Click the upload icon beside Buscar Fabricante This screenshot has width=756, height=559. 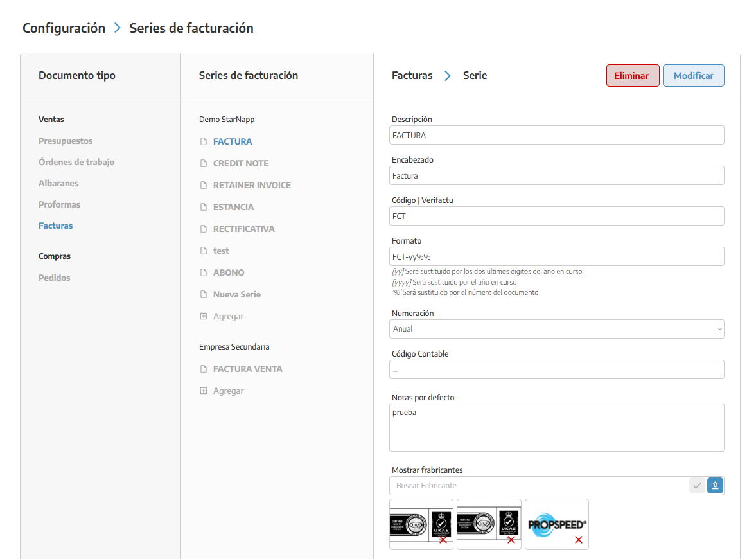pos(715,485)
